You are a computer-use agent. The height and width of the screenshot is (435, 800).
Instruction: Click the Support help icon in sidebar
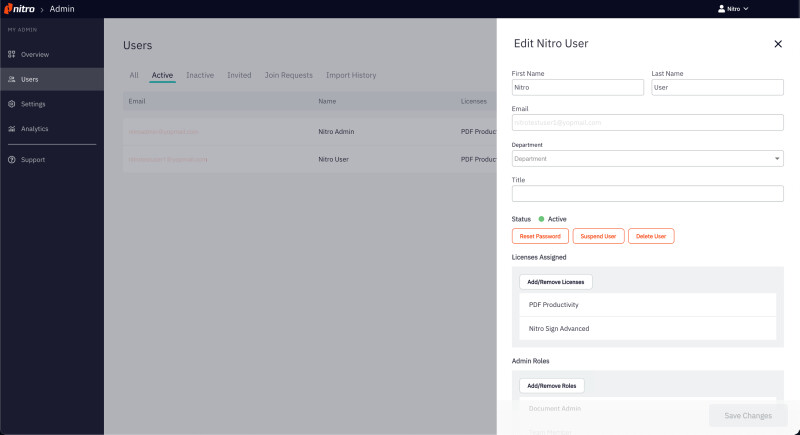[11, 160]
